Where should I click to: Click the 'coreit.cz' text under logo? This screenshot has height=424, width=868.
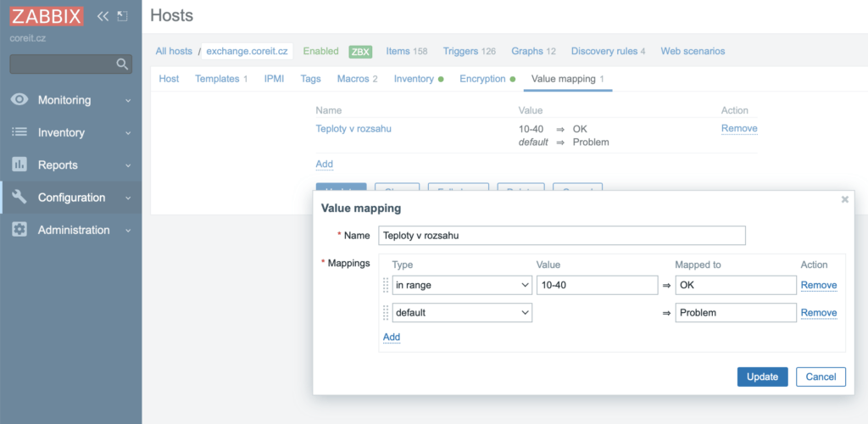tap(28, 39)
